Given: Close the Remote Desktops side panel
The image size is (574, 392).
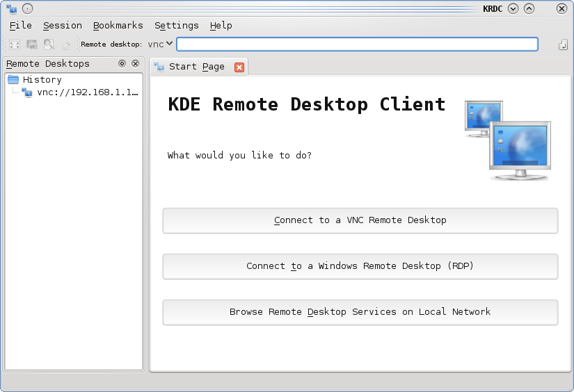Looking at the screenshot, I should [x=136, y=63].
